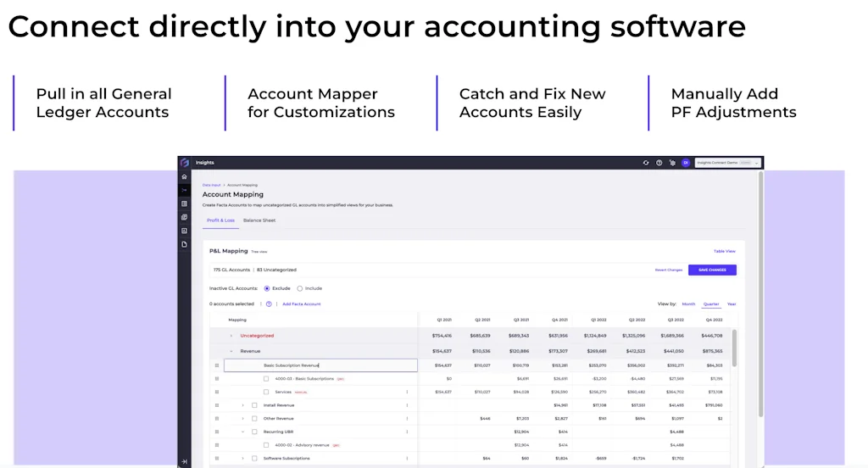Select the Include inactive accounts radio button
This screenshot has height=468, width=868.
pyautogui.click(x=300, y=288)
